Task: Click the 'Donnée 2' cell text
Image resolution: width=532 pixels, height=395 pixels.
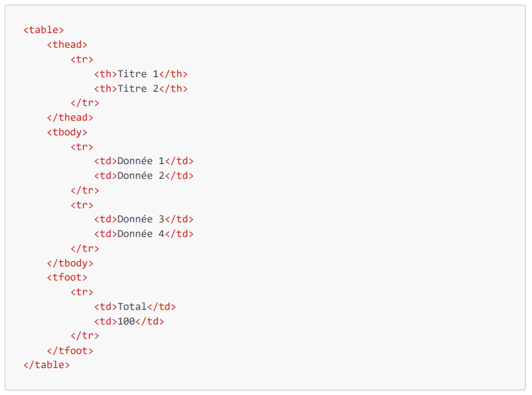Action: (x=140, y=176)
